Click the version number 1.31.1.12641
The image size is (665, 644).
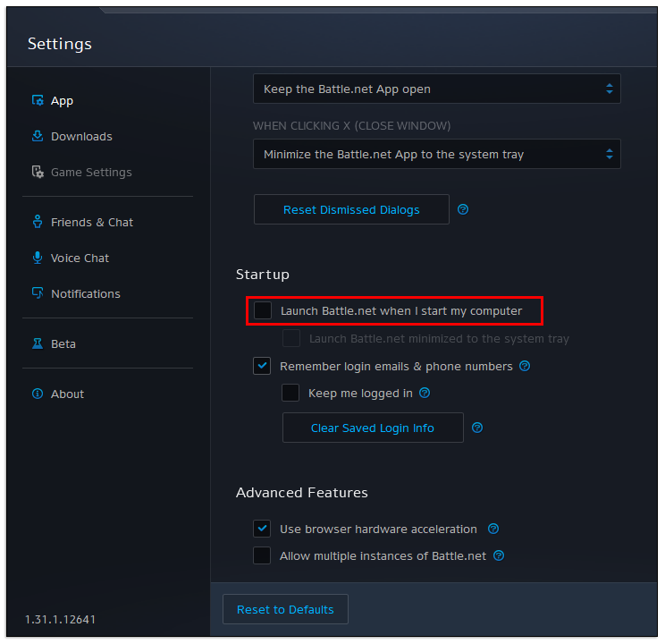pos(60,619)
